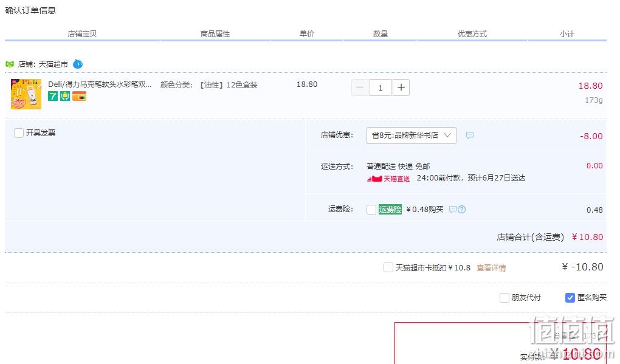Click the unit price 18.80
This screenshot has height=364, width=620.
(x=307, y=84)
